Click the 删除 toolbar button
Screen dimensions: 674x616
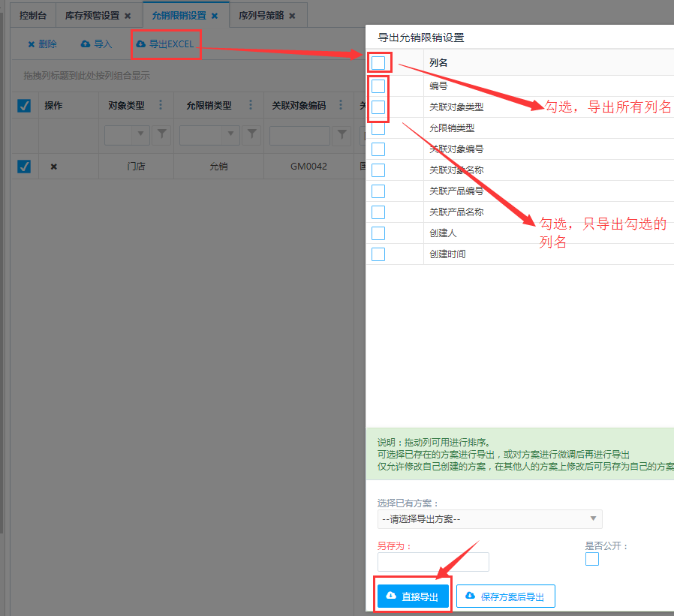click(42, 44)
